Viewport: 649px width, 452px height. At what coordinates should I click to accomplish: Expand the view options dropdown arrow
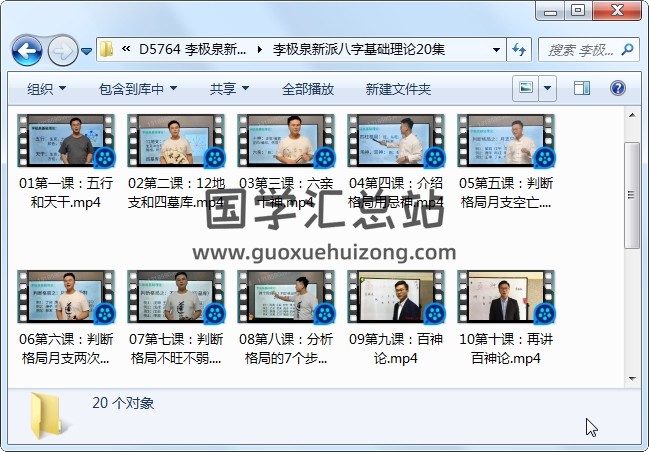tap(548, 89)
